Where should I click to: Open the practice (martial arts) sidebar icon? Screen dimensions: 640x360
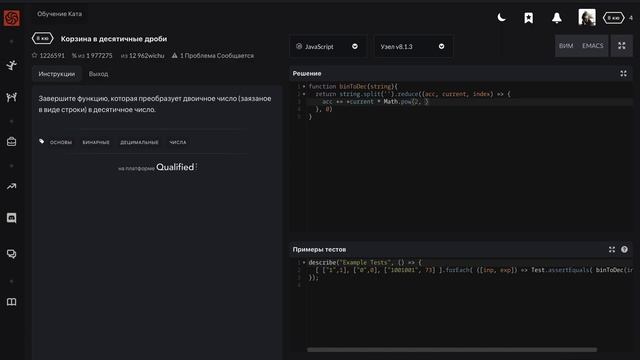pos(11,65)
